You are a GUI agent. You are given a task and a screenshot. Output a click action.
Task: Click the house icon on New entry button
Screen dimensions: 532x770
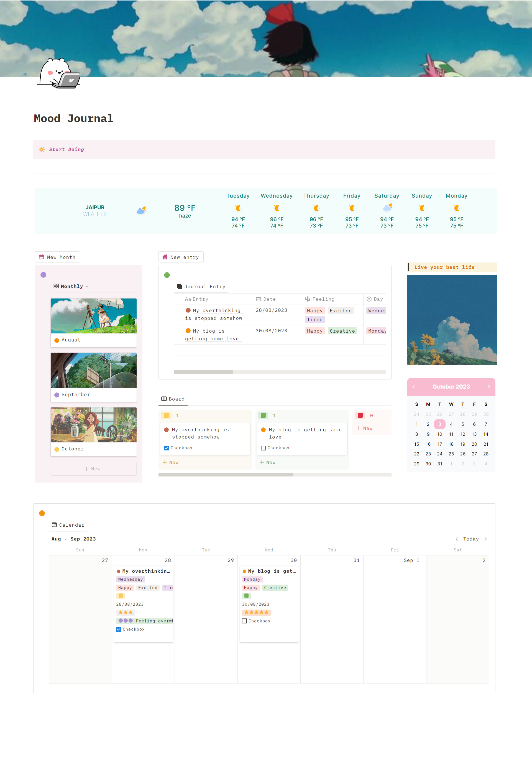165,257
